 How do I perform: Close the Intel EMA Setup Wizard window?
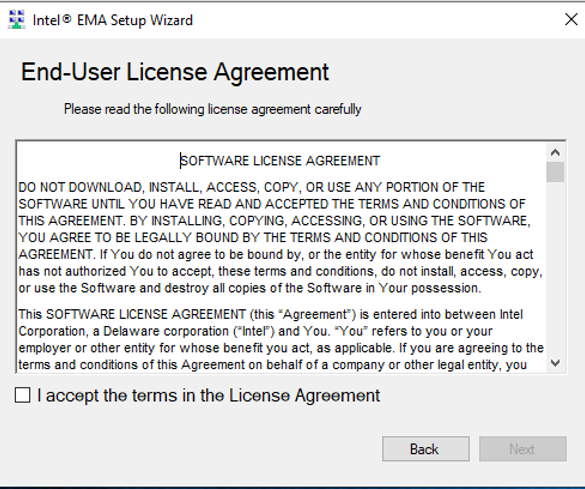571,19
